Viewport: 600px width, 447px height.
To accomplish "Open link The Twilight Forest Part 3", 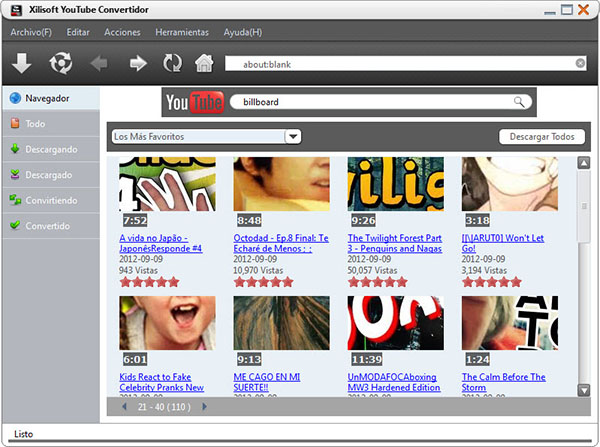I will click(x=395, y=243).
